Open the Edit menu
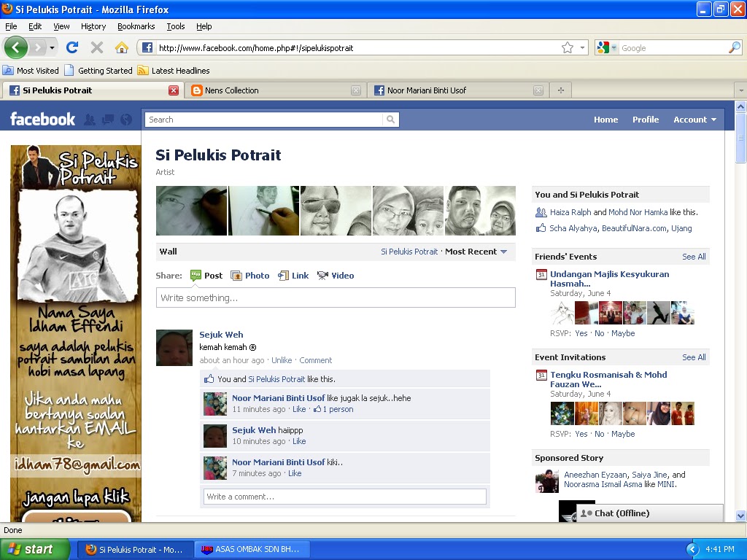Screen dimensions: 747x560 pyautogui.click(x=35, y=26)
